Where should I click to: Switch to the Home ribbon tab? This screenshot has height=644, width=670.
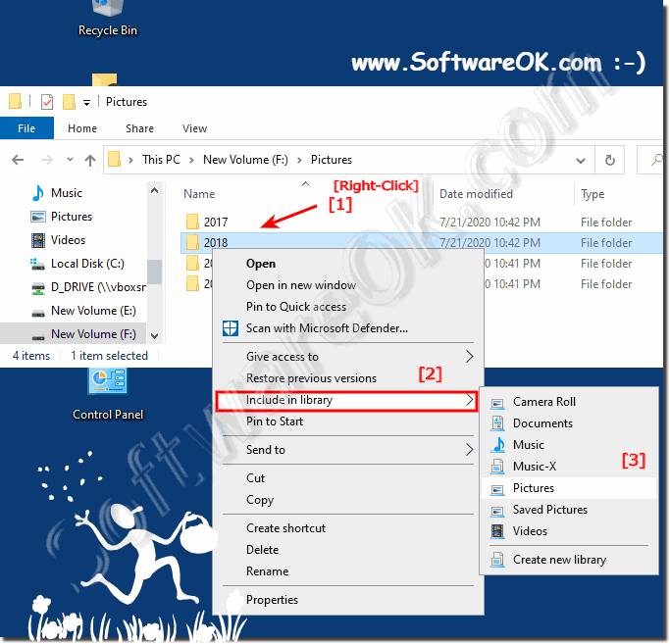(x=82, y=128)
